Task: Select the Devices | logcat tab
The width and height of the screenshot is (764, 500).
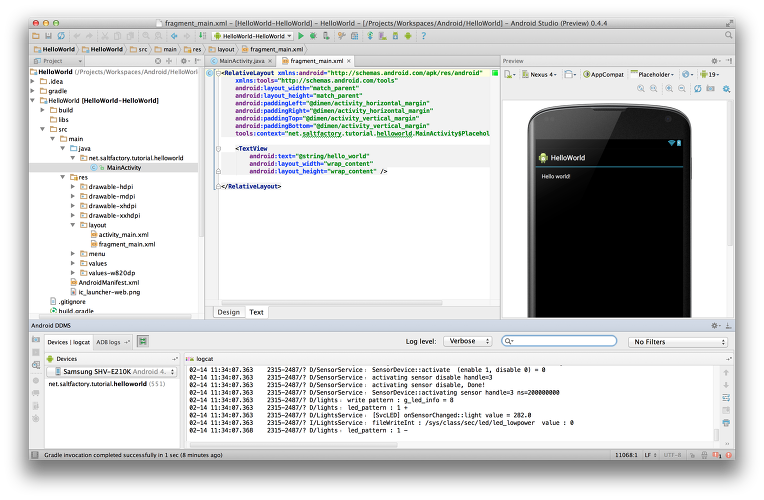Action: click(x=69, y=342)
